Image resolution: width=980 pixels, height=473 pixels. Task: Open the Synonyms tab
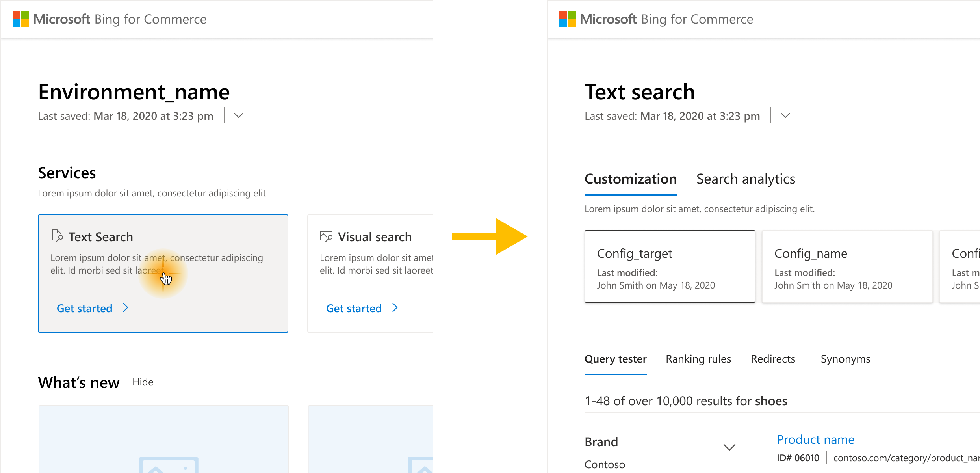pyautogui.click(x=845, y=359)
